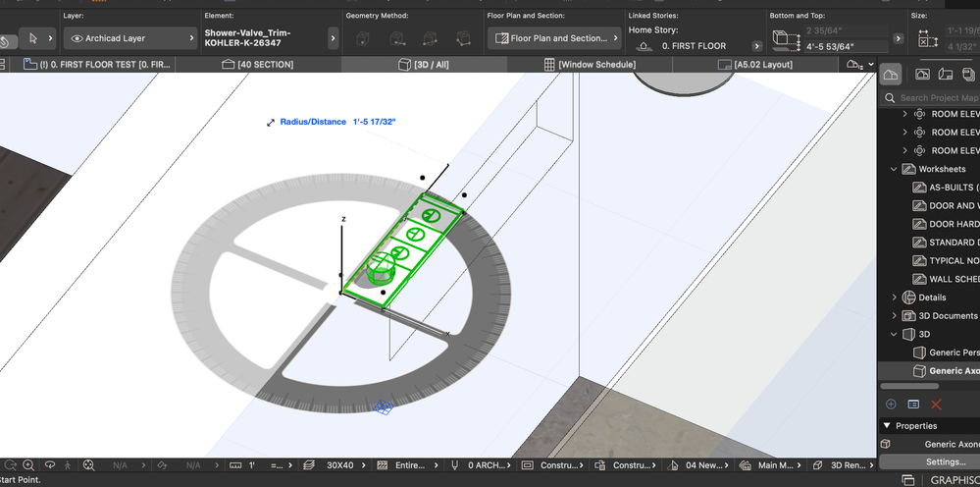Click the Orbit icon in bottom bar
The height and width of the screenshot is (487, 980).
[x=49, y=465]
